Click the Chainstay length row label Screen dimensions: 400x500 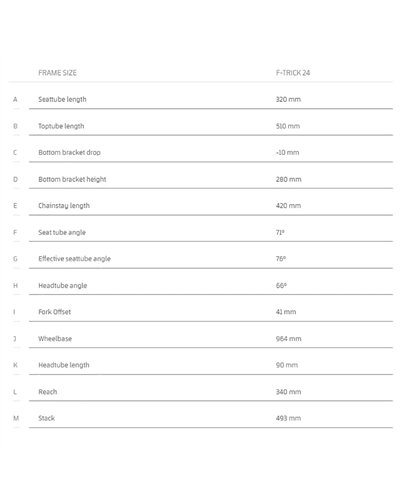coord(64,206)
